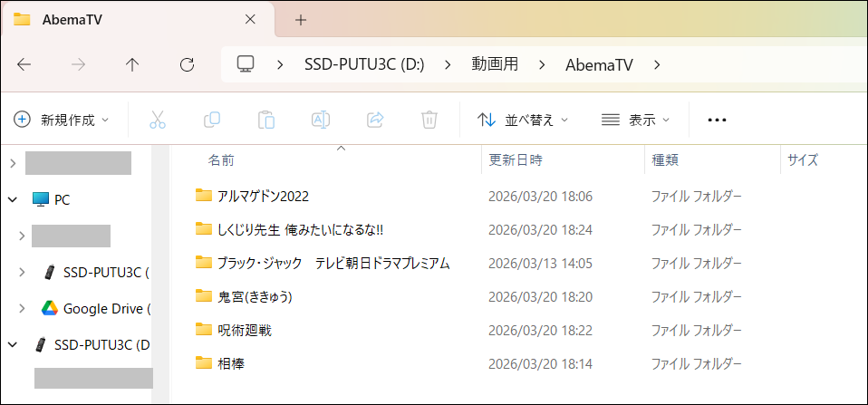Click 動画用 breadcrumb
This screenshot has width=868, height=405.
pyautogui.click(x=495, y=64)
